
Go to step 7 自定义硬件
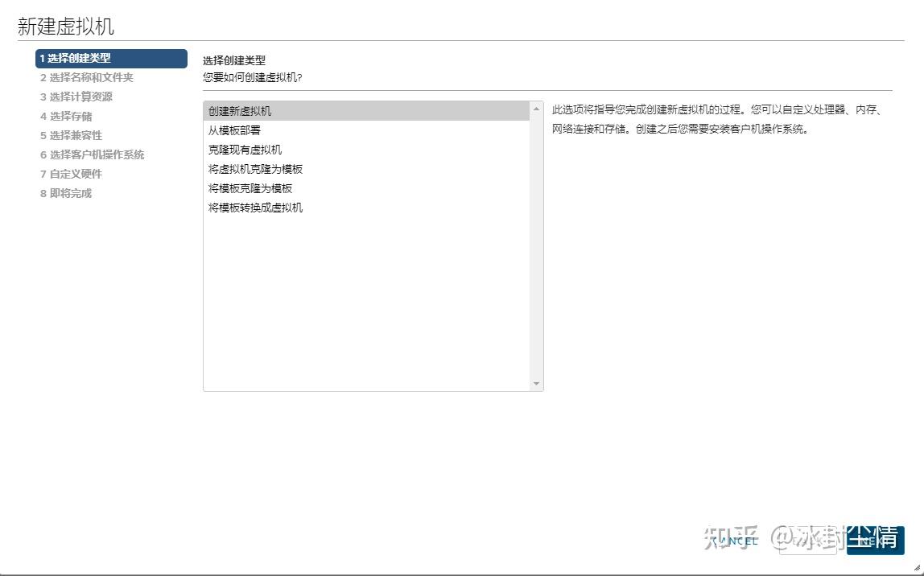tap(72, 175)
